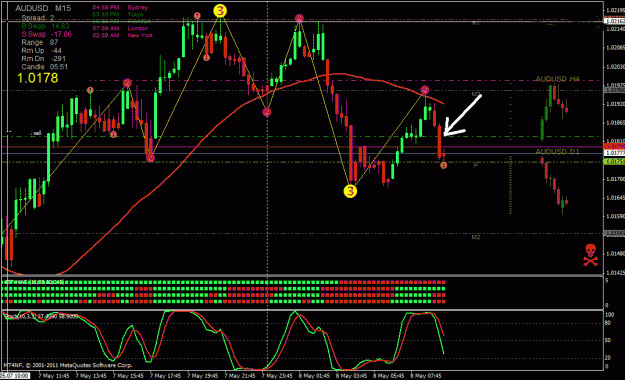Select the yellow circle 3 marker at chart top
Image resolution: width=625 pixels, height=380 pixels.
(220, 11)
